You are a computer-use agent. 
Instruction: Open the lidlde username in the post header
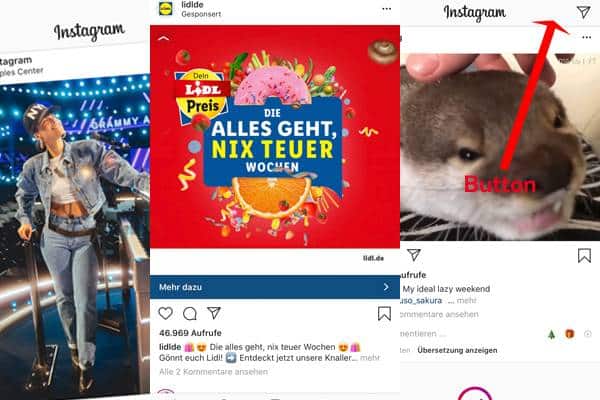click(x=192, y=5)
